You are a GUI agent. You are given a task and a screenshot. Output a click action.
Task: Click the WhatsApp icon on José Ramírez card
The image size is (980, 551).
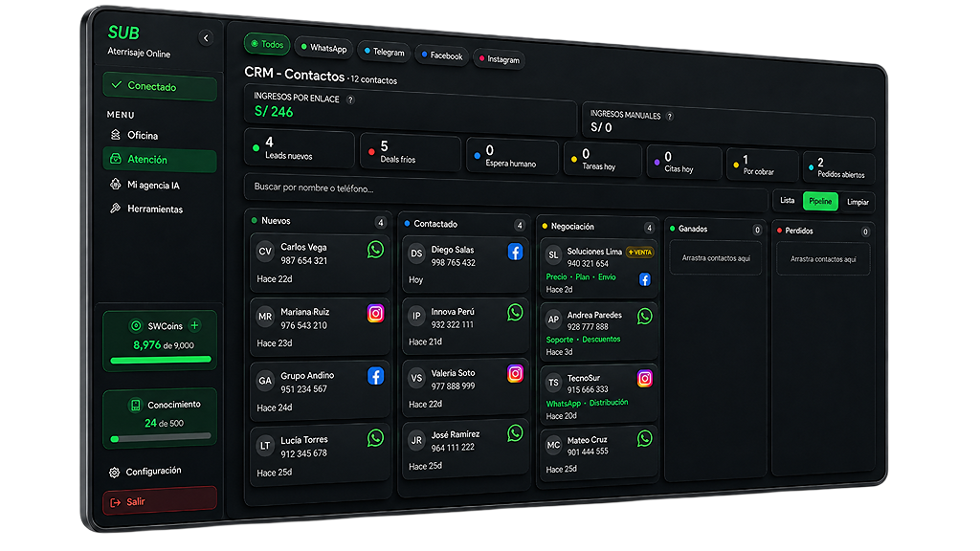click(x=515, y=433)
